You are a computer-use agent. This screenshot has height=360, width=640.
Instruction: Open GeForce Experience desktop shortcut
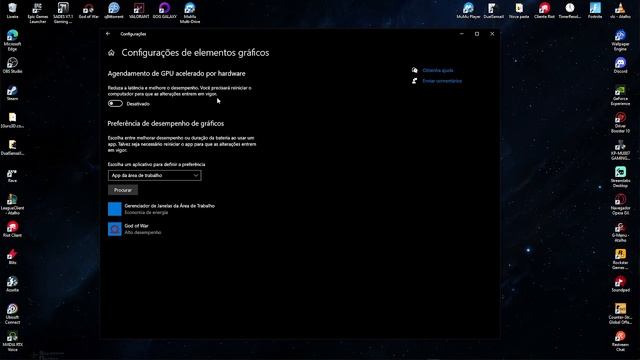click(620, 96)
